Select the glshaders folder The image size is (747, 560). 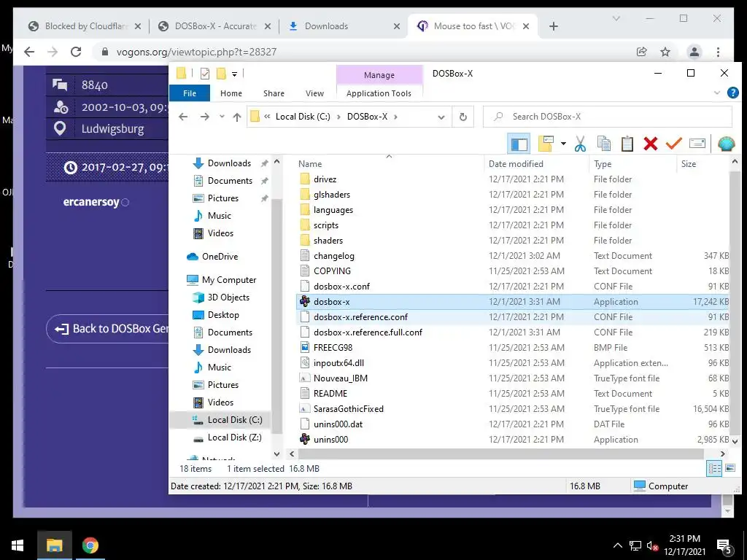(x=332, y=194)
